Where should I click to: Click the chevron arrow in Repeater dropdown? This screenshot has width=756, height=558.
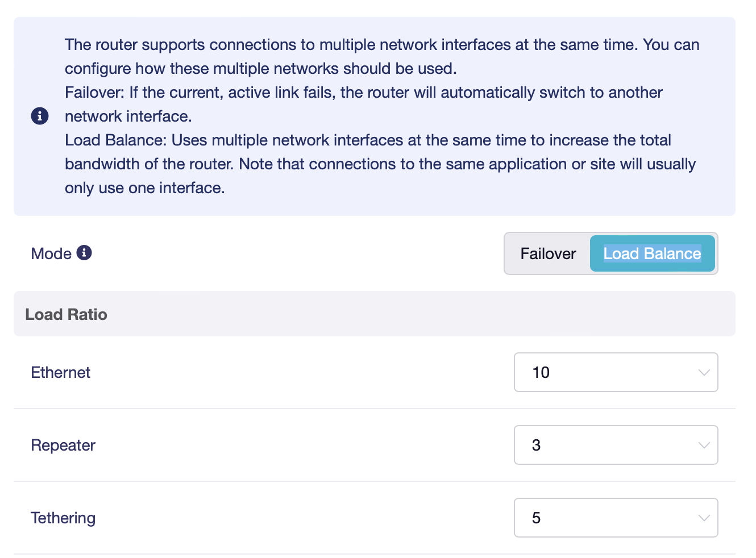[704, 445]
